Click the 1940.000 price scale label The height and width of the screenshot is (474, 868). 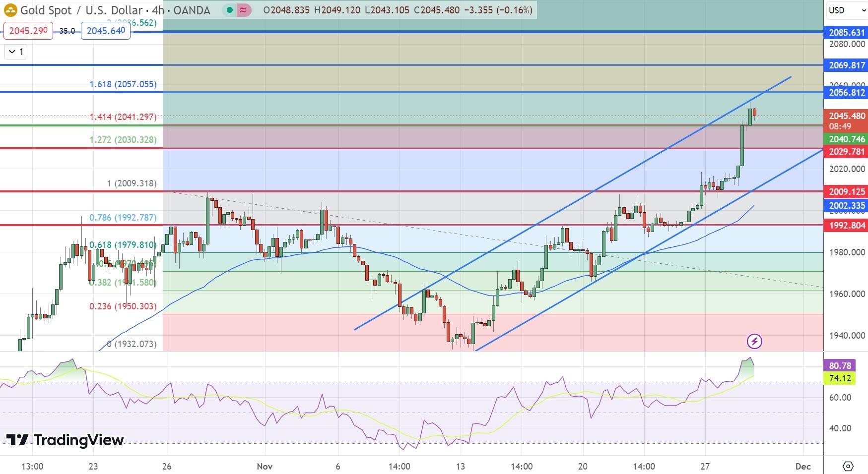coord(847,336)
